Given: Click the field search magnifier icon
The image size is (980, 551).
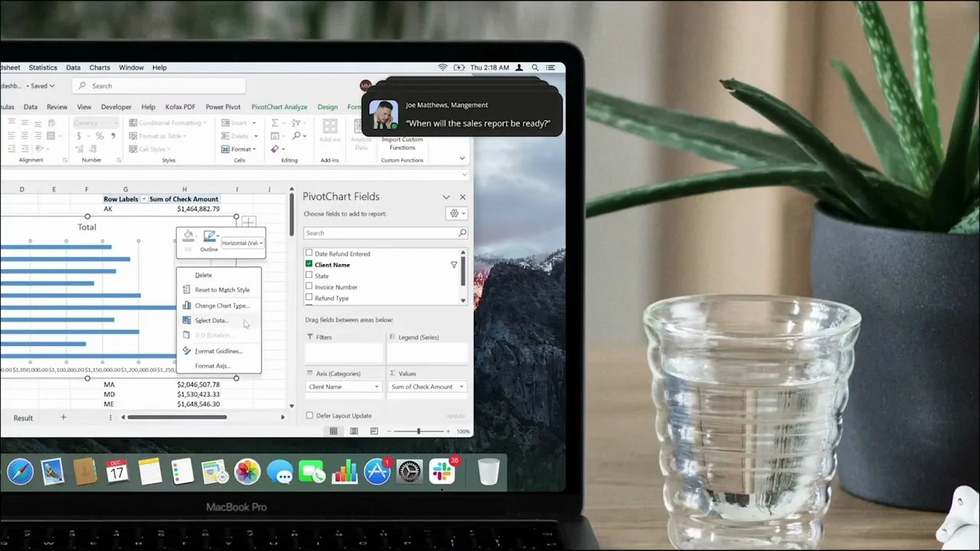Looking at the screenshot, I should pos(462,233).
